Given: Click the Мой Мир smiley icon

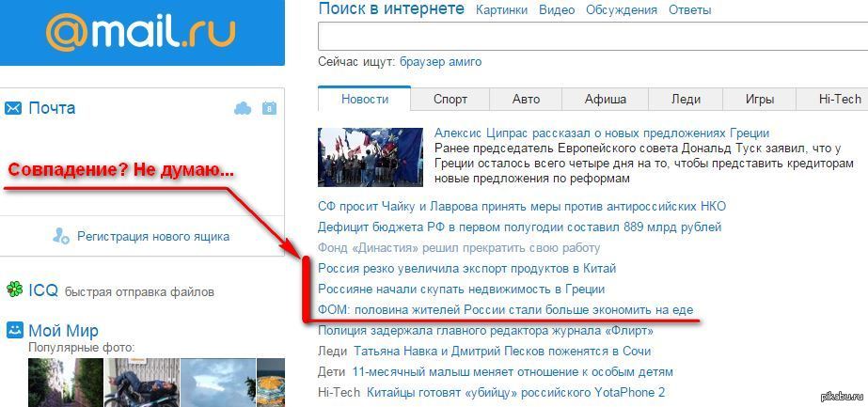Looking at the screenshot, I should tap(14, 330).
